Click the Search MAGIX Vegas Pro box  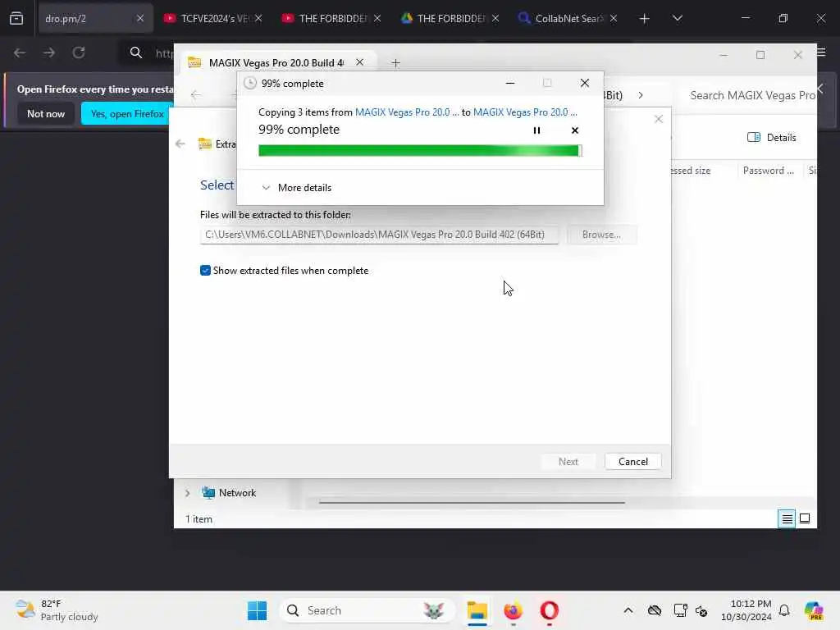751,95
